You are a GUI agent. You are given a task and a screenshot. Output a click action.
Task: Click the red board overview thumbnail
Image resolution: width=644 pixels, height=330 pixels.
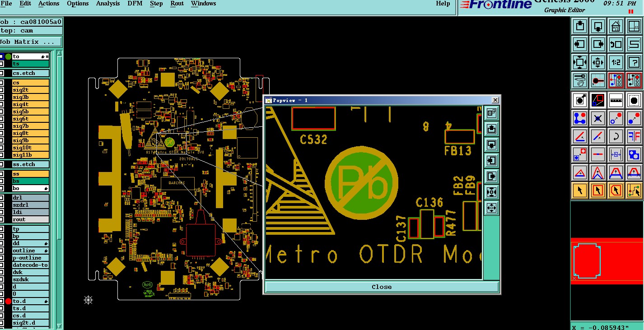click(x=607, y=261)
